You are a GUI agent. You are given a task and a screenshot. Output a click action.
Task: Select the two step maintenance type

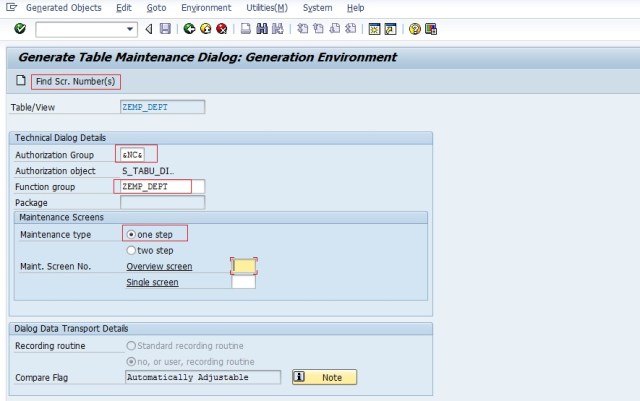point(131,250)
